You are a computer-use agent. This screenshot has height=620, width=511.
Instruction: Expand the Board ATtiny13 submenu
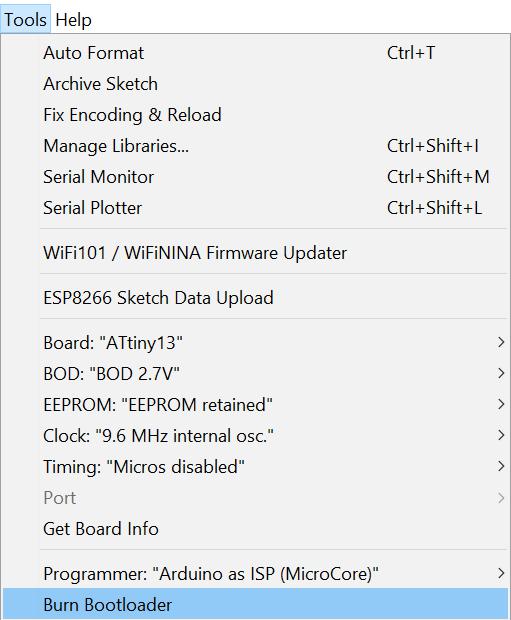256,342
